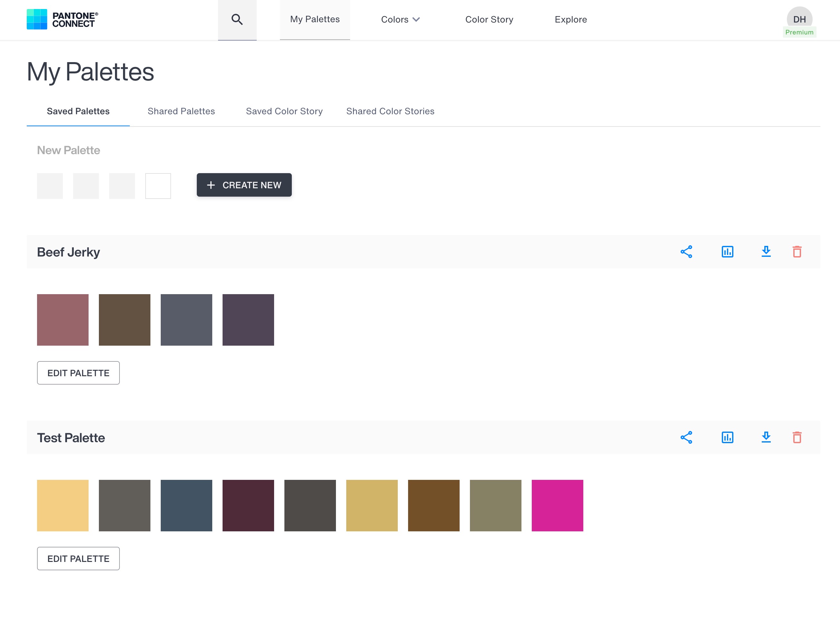Open the search magnifier icon
The height and width of the screenshot is (625, 840).
[x=237, y=19]
